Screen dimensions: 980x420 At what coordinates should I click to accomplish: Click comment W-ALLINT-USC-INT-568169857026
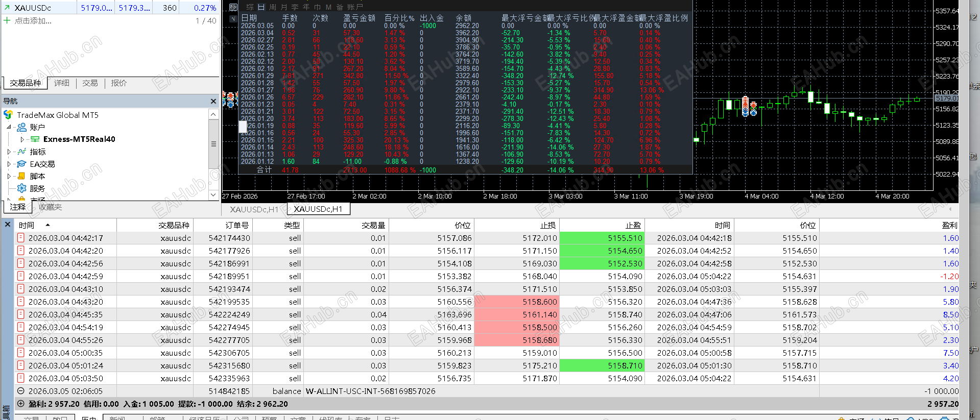(x=371, y=391)
